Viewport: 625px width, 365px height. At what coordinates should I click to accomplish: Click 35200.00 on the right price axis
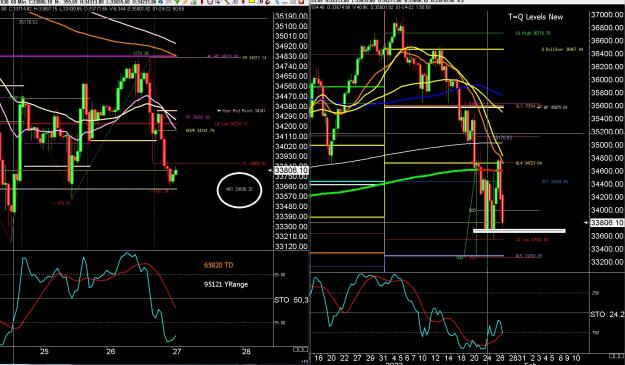pos(606,132)
